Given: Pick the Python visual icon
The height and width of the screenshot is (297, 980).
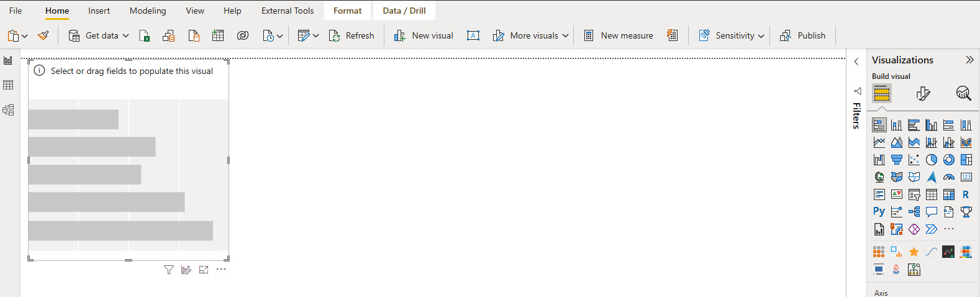Looking at the screenshot, I should [879, 212].
